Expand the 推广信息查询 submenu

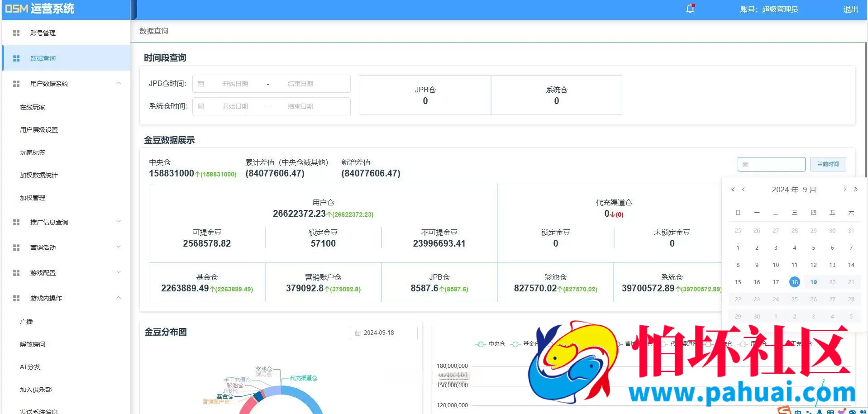coord(119,222)
